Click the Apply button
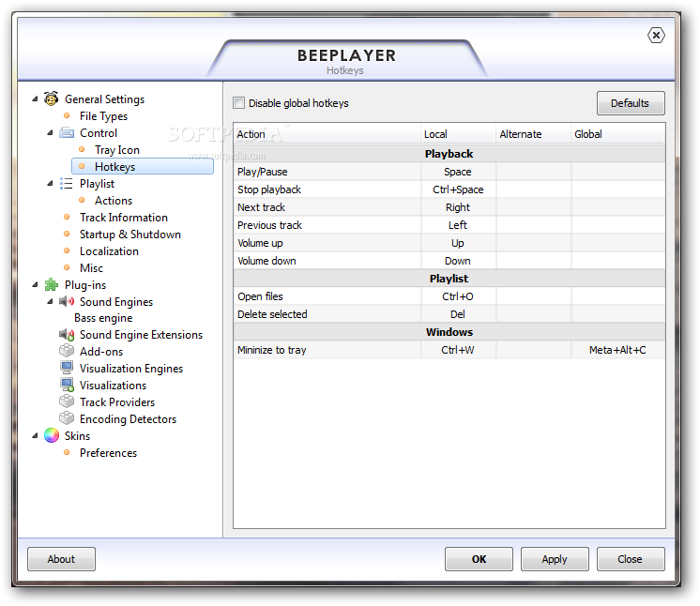The height and width of the screenshot is (606, 700). pyautogui.click(x=555, y=559)
